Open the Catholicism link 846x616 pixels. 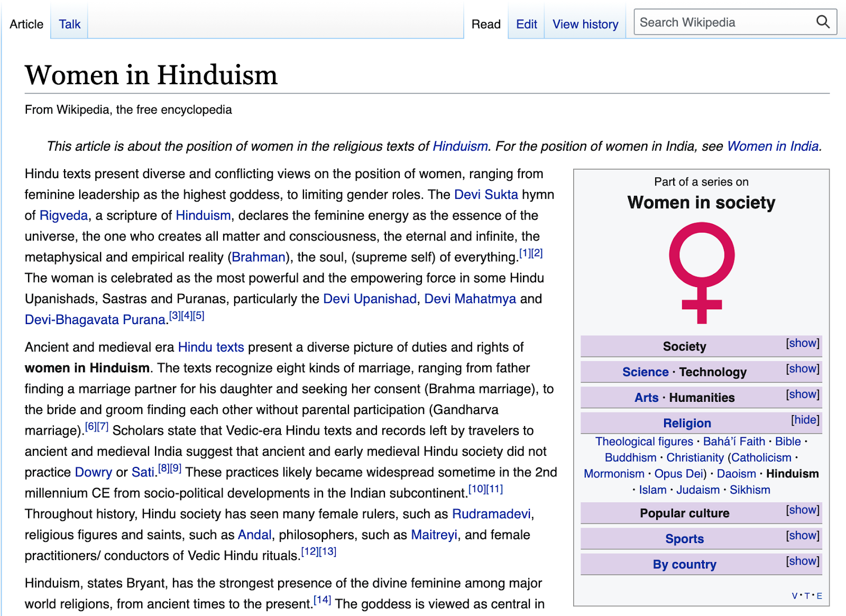coord(761,458)
